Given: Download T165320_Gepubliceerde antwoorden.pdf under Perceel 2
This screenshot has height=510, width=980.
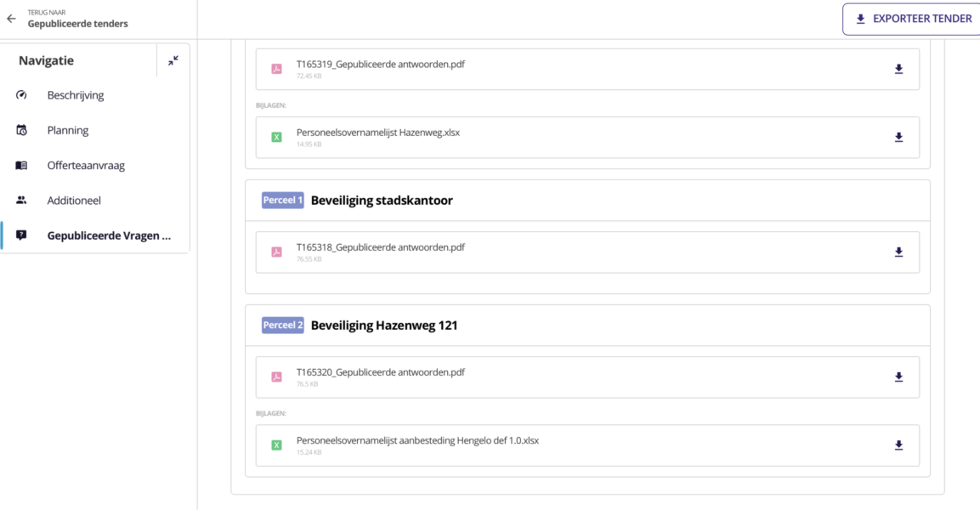Looking at the screenshot, I should [898, 377].
